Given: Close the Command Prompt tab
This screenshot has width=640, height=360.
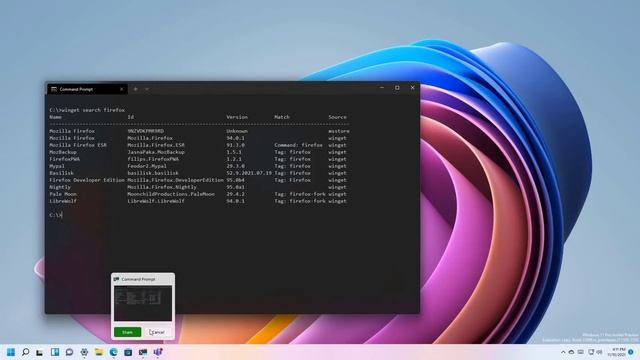Looking at the screenshot, I should point(122,89).
